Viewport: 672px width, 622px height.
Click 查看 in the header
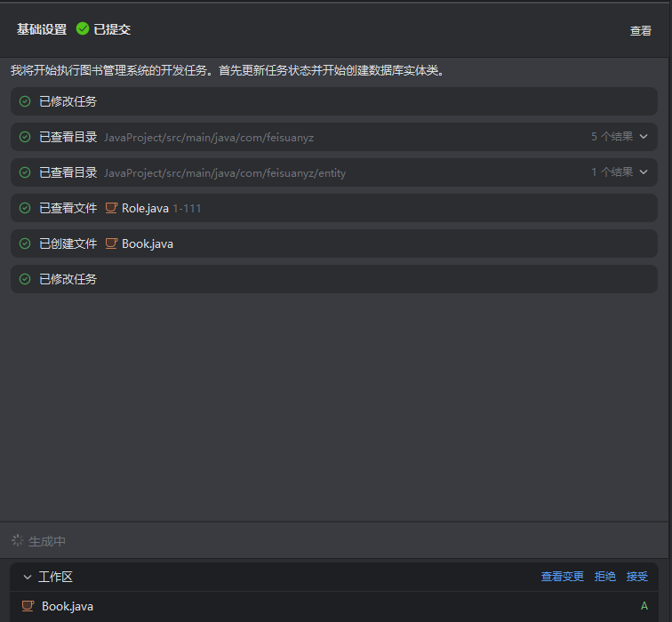click(640, 30)
